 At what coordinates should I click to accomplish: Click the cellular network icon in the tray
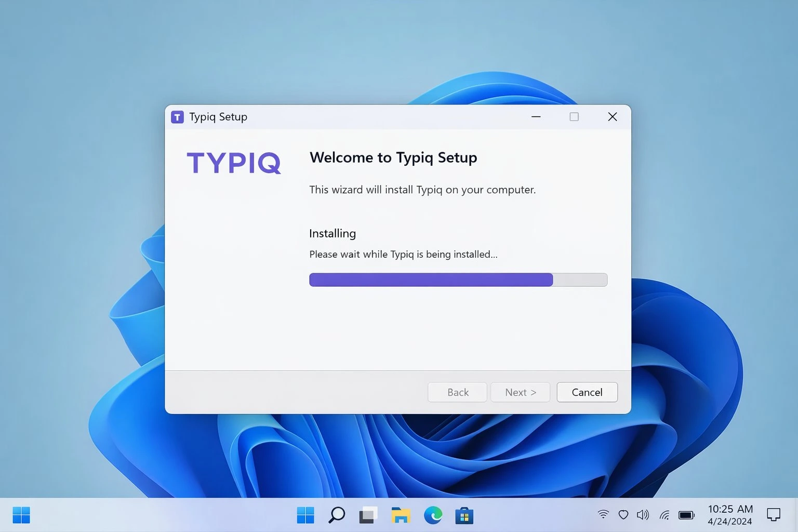664,514
